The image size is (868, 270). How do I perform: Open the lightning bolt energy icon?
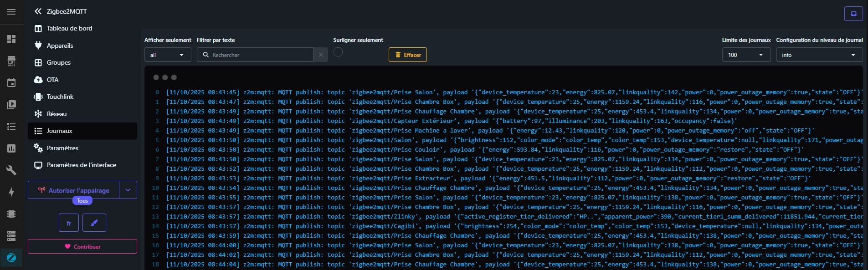tap(11, 192)
